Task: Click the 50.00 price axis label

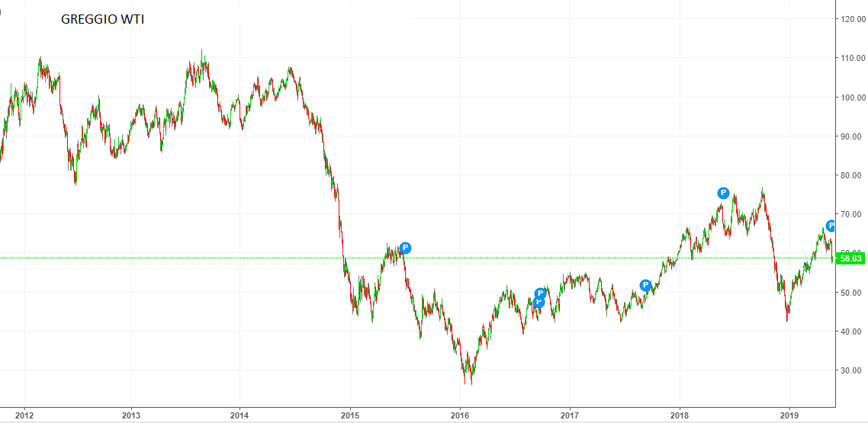Action: (x=852, y=293)
